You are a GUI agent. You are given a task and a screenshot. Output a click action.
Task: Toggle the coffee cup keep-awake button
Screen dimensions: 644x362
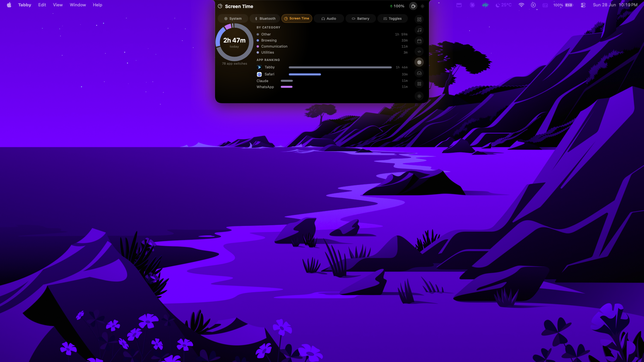coord(413,6)
